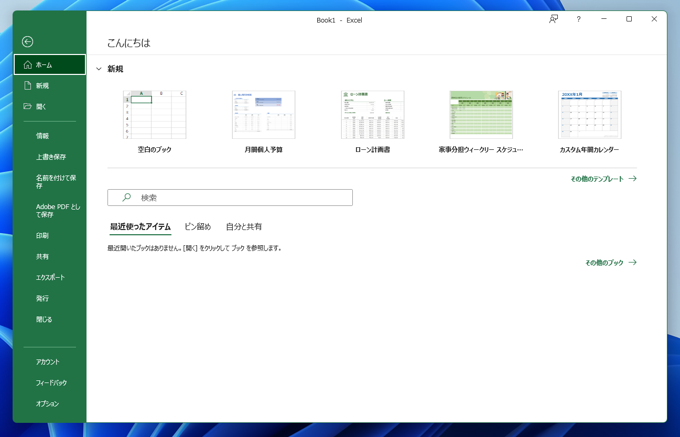Click the その他のテンプレート link
This screenshot has width=680, height=437.
click(603, 179)
